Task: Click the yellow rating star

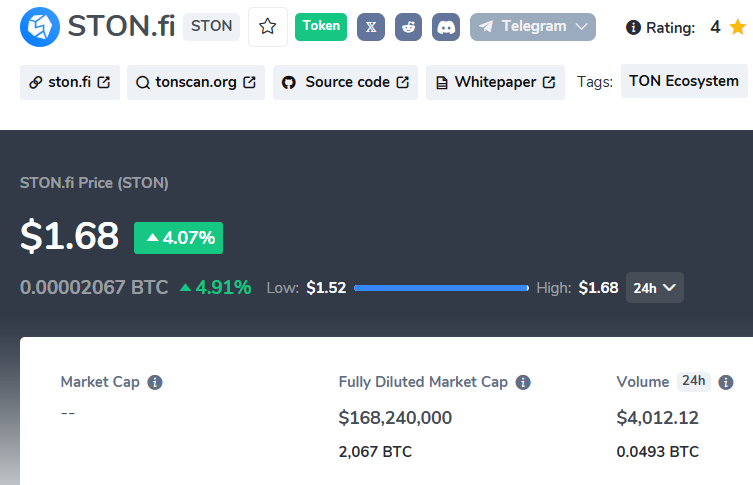Action: click(x=737, y=27)
